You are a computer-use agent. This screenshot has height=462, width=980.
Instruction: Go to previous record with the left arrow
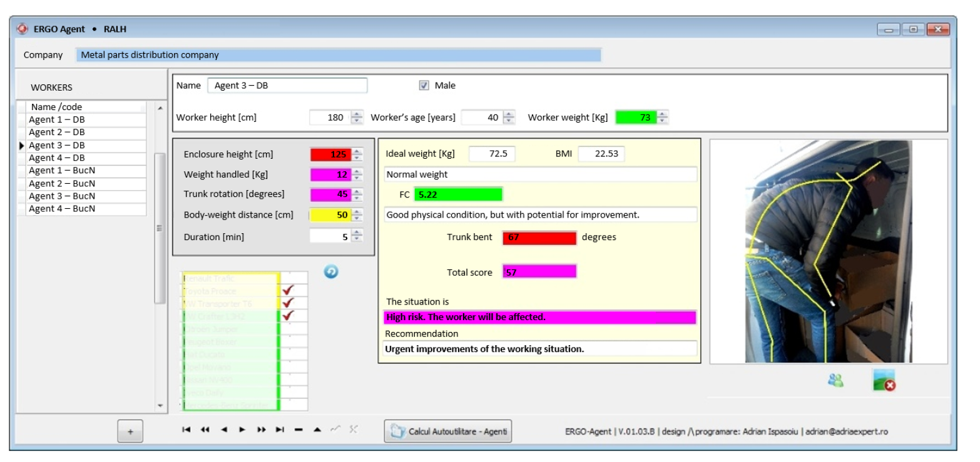tap(223, 429)
